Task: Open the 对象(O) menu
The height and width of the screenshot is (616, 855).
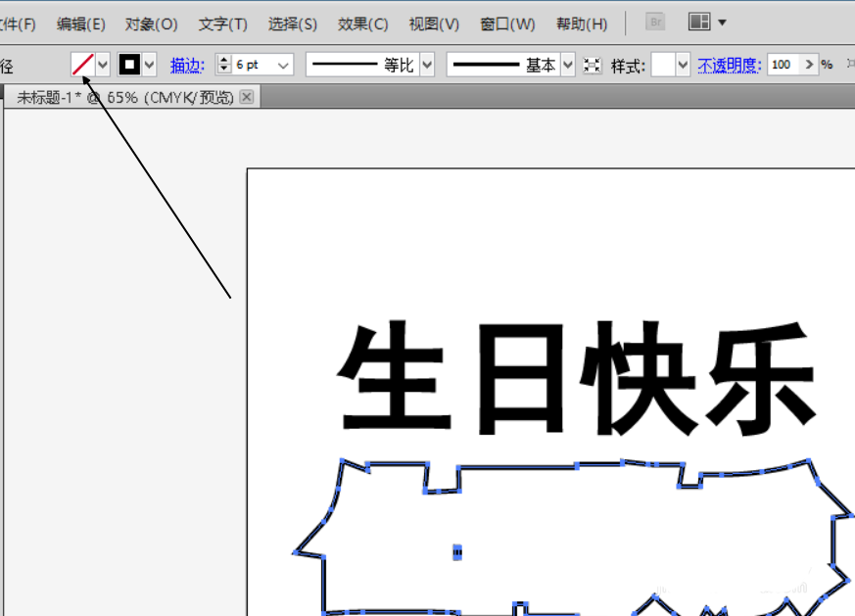Action: 151,24
